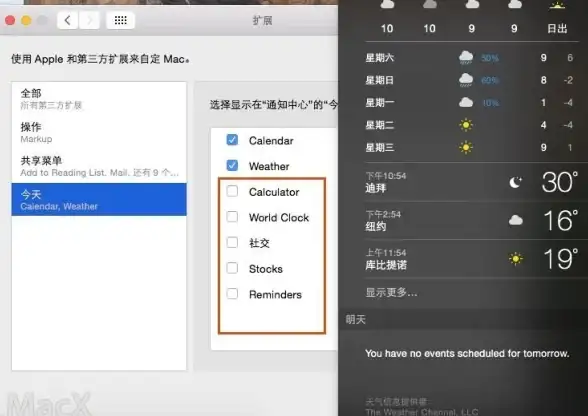
Task: Minimize the window with yellow button
Action: (26, 20)
